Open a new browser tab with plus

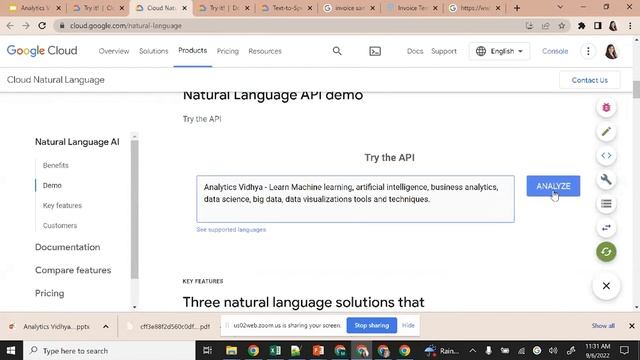(517, 8)
